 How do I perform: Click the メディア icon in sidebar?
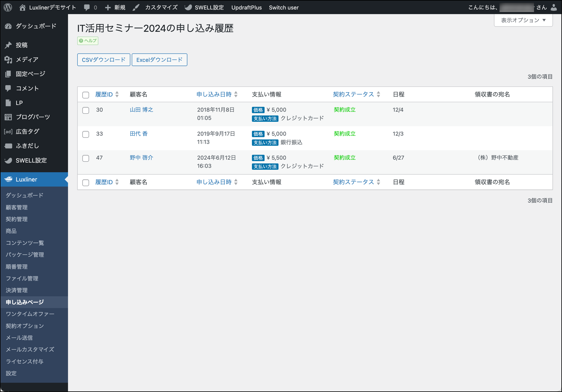coord(8,60)
